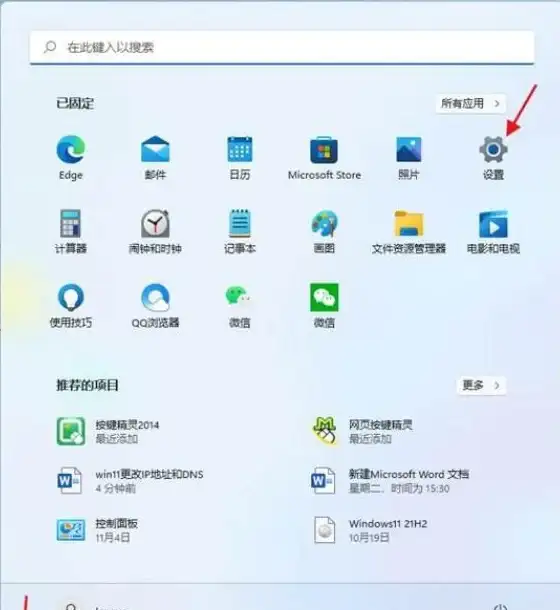The image size is (560, 610).
Task: Open 控制面板 from recommended list
Action: pyautogui.click(x=97, y=530)
